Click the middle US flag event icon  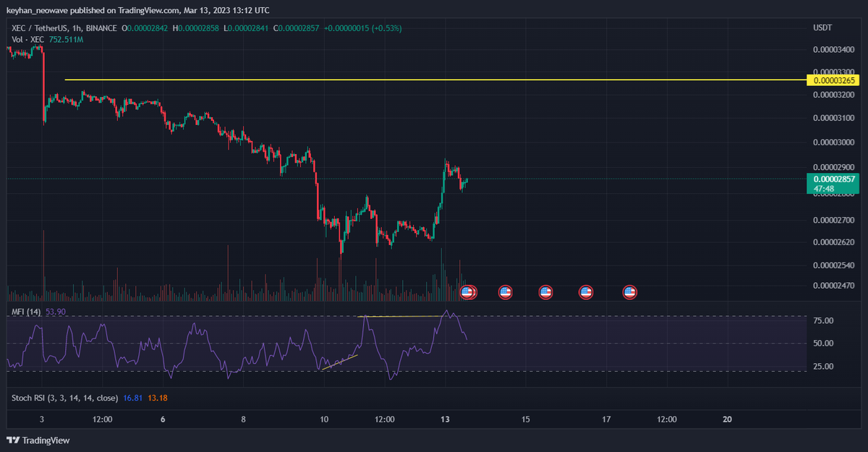coord(546,292)
